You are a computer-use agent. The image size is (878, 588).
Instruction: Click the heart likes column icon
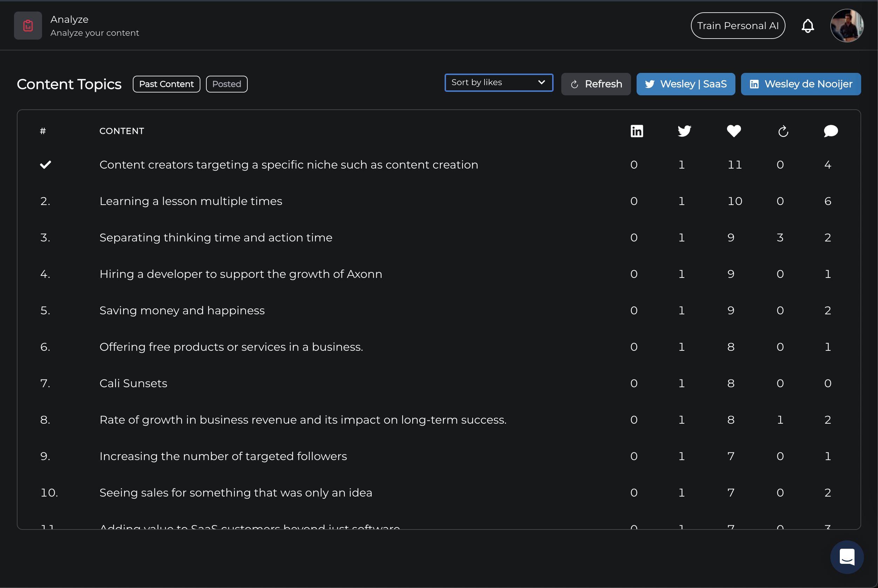(734, 131)
